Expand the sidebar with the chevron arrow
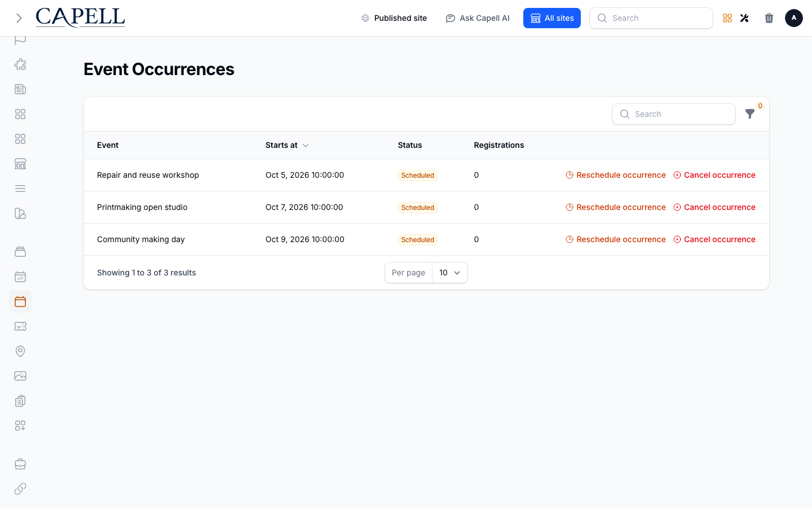This screenshot has height=508, width=812. click(19, 18)
